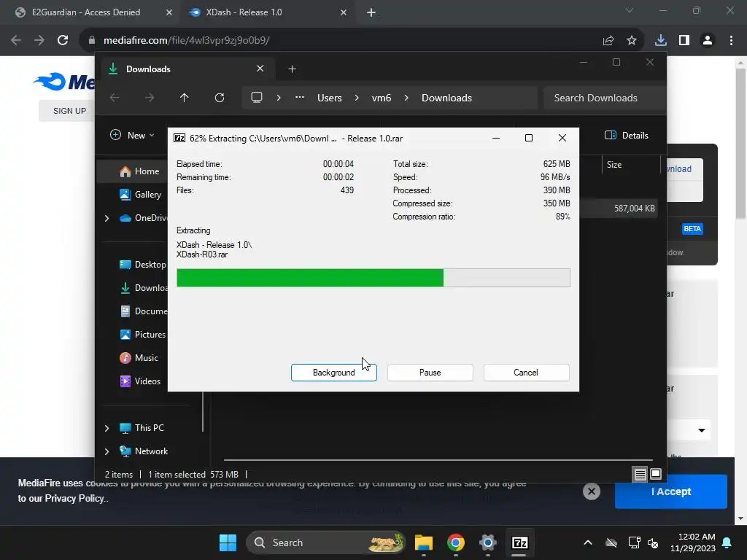Click the Chrome address bar URL
747x560 pixels.
tap(186, 41)
